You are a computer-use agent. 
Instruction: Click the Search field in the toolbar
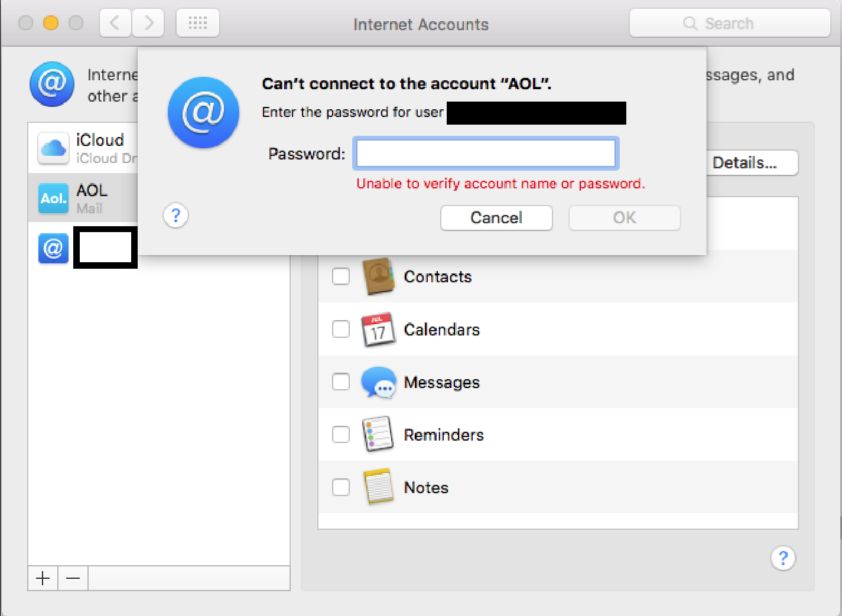point(730,23)
